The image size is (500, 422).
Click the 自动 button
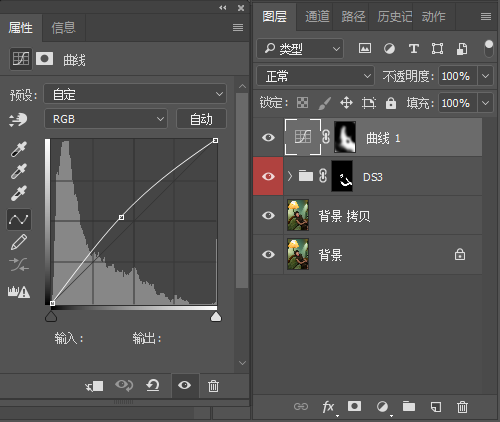pos(201,119)
